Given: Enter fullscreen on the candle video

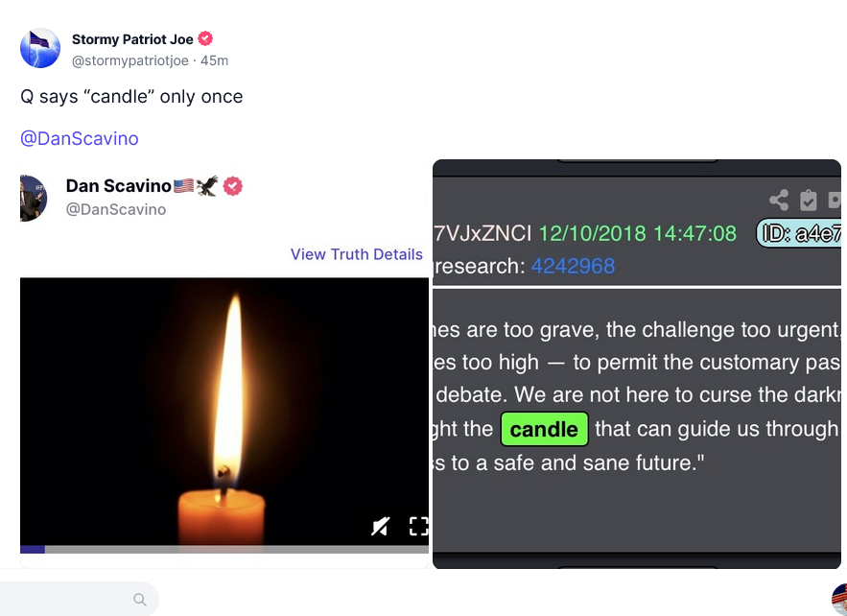Looking at the screenshot, I should click(x=418, y=527).
